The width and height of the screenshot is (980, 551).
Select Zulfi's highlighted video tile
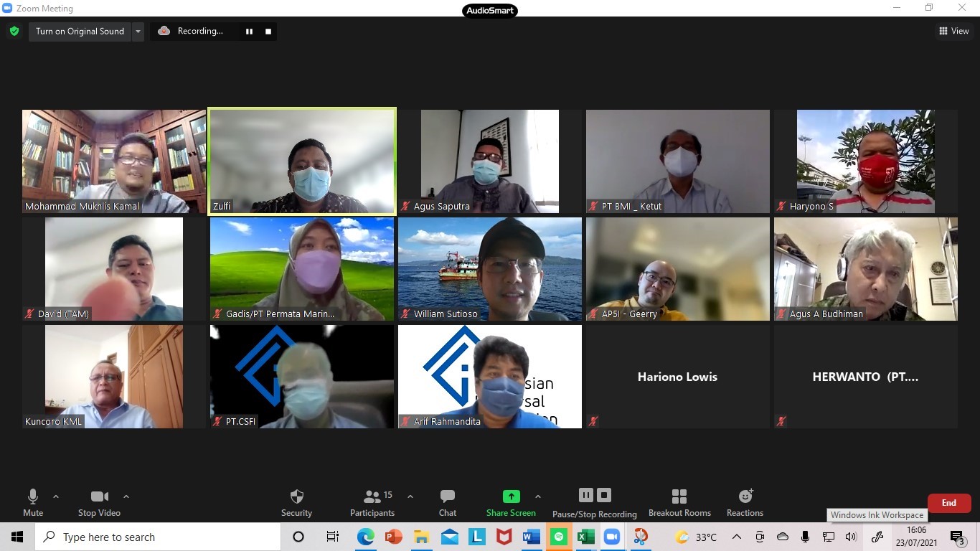(302, 161)
